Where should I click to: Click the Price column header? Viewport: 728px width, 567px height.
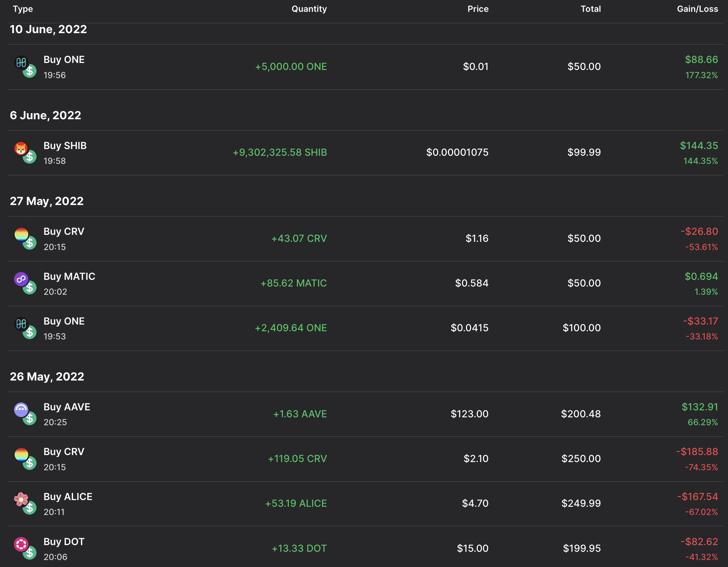click(x=478, y=9)
